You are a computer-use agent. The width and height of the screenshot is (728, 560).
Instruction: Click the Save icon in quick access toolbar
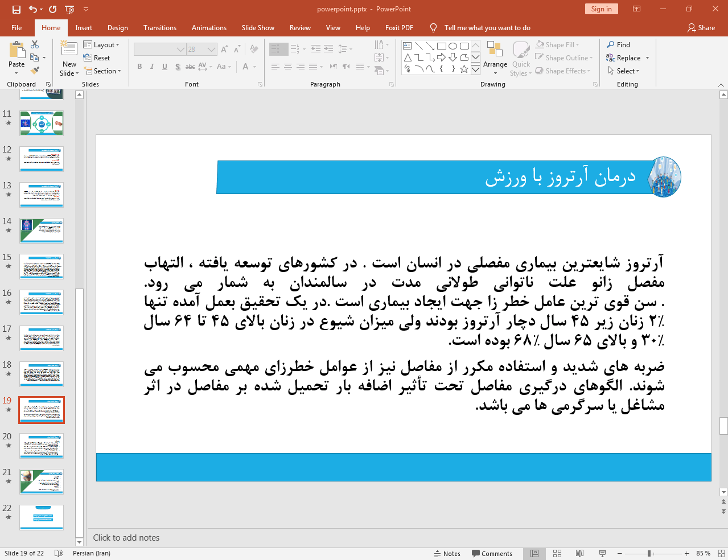pos(17,9)
